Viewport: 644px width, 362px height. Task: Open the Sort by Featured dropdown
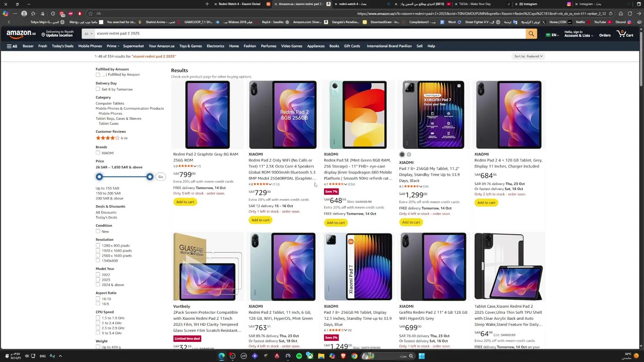[x=528, y=56]
